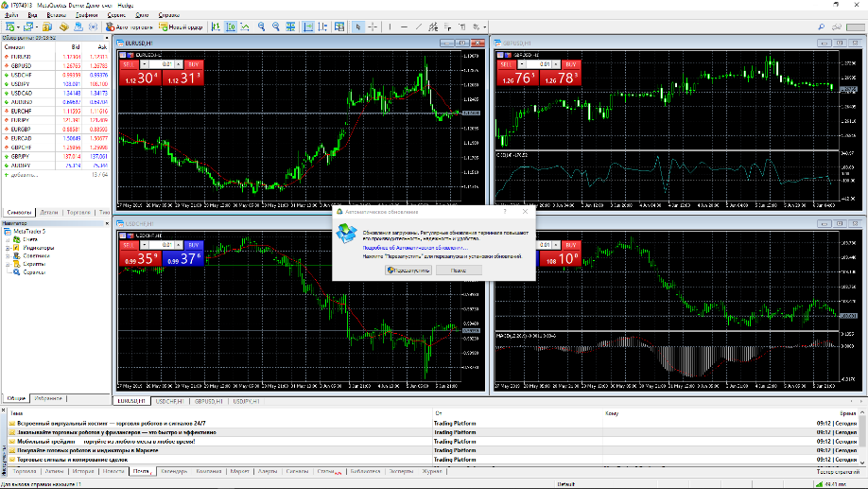
Task: Expand the Советники tree node in Navigator
Action: click(x=8, y=255)
